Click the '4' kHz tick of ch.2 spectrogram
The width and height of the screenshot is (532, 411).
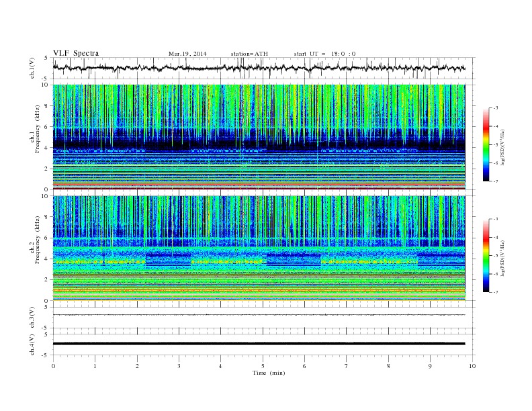47,259
